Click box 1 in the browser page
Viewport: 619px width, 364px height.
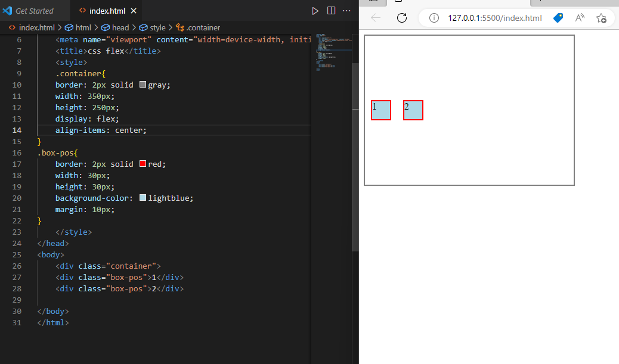(381, 110)
